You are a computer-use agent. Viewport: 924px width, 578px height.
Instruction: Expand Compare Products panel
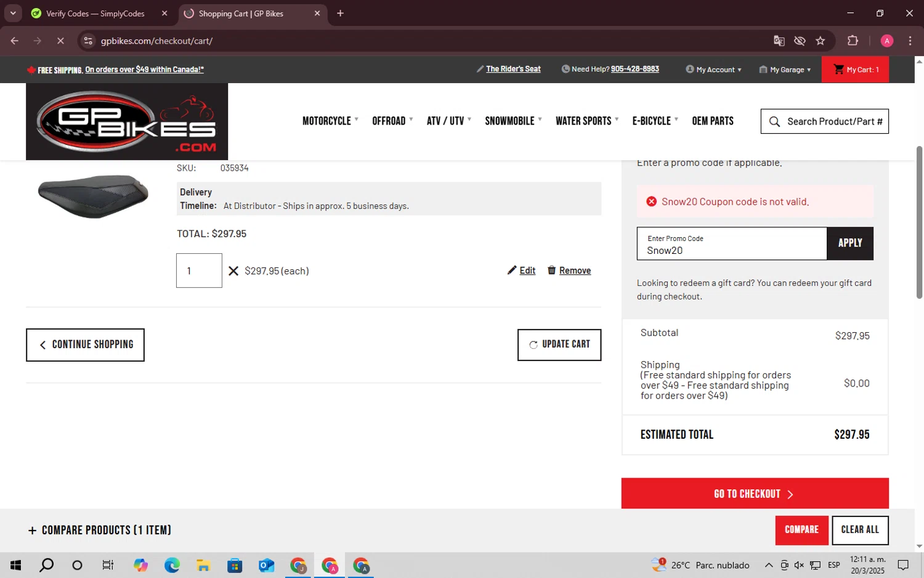click(100, 530)
